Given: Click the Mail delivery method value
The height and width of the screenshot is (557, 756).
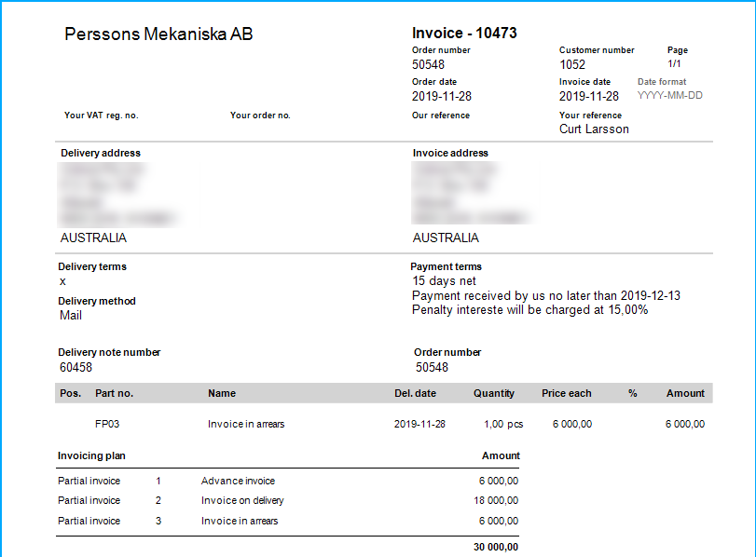Looking at the screenshot, I should 71,316.
